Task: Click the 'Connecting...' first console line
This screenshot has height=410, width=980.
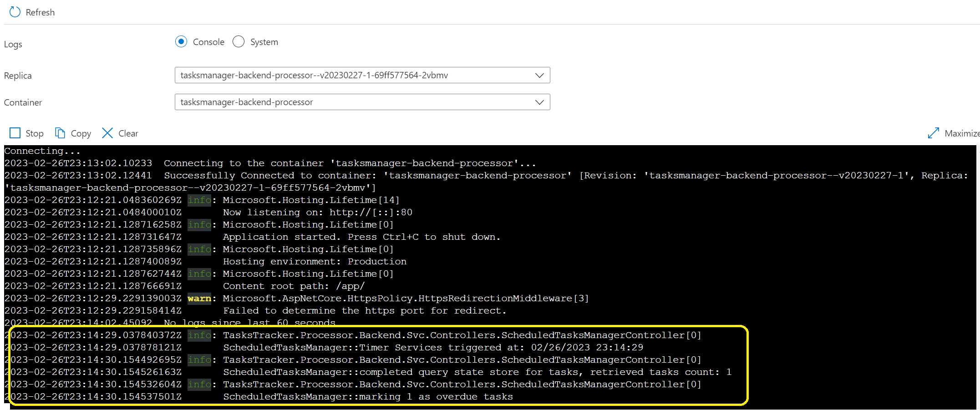Action: 42,151
